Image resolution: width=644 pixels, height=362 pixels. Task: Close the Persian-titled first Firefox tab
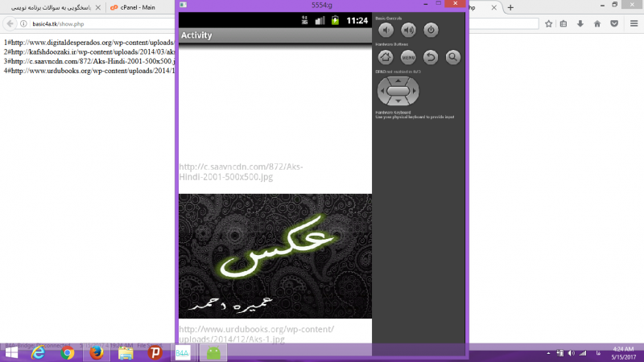[x=97, y=7]
